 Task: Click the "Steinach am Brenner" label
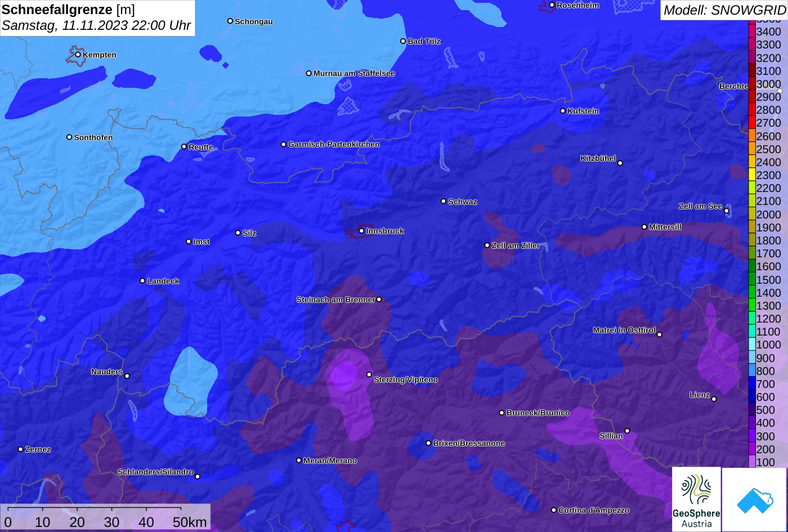pos(335,299)
